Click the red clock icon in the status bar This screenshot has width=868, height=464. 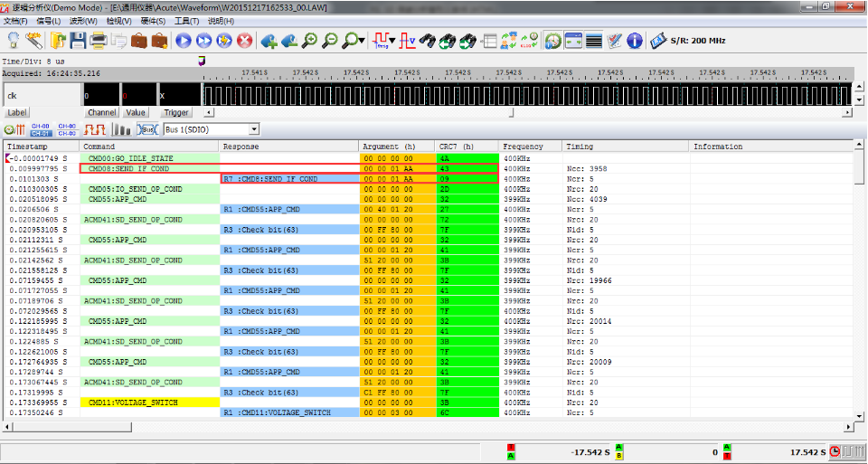(x=835, y=452)
